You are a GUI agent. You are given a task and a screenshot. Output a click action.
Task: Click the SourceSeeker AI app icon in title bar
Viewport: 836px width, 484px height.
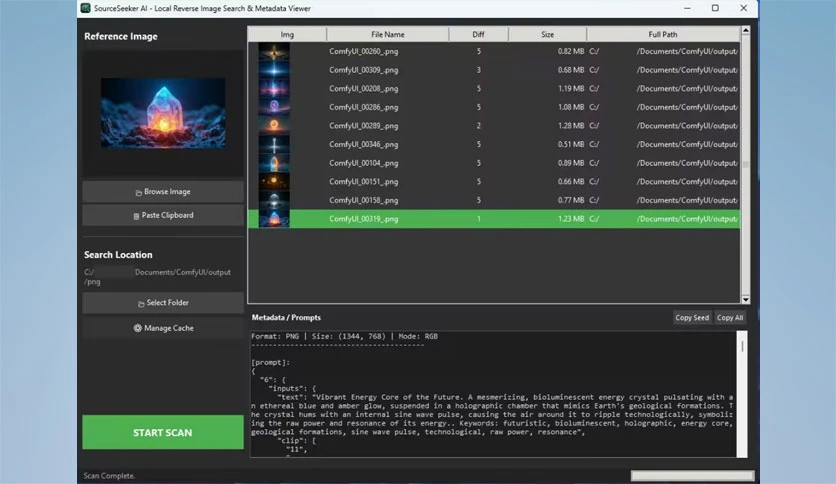(85, 8)
